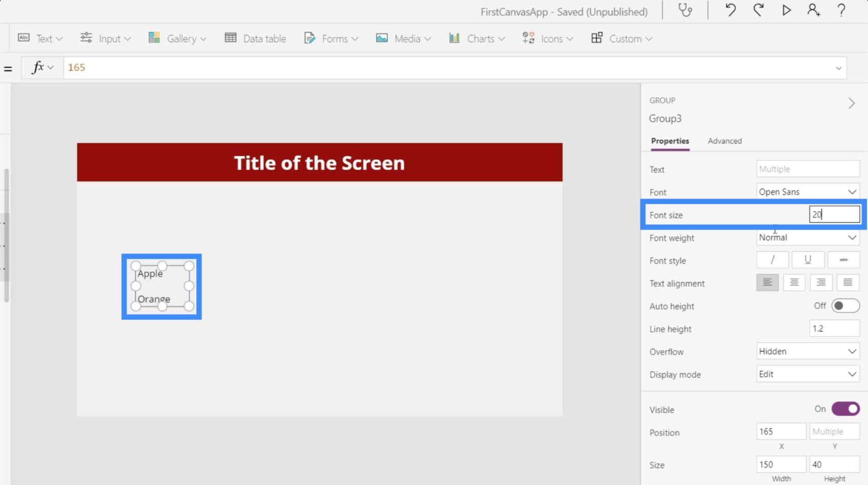Screen dimensions: 868x485
Task: Click the Group3 control name
Action: (x=665, y=118)
